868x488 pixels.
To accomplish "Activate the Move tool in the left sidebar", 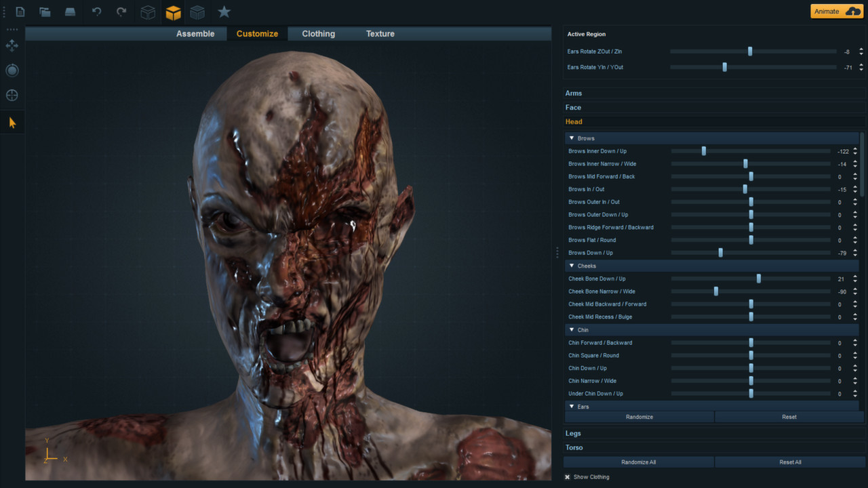I will point(12,45).
